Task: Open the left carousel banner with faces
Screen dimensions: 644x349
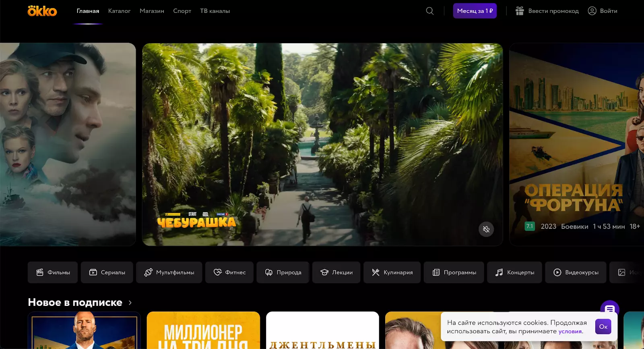Action: [x=68, y=144]
